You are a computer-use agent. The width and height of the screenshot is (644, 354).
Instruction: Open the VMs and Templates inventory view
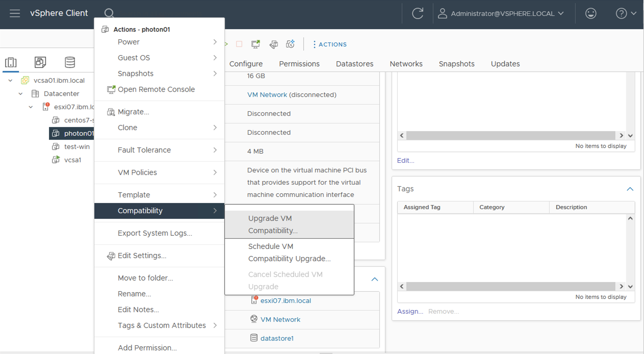40,62
